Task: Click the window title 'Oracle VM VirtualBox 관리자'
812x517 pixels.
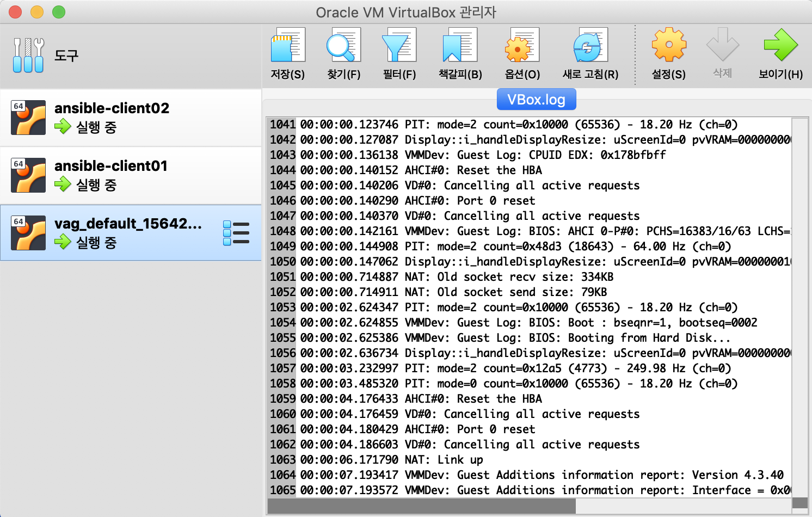Action: (x=406, y=12)
